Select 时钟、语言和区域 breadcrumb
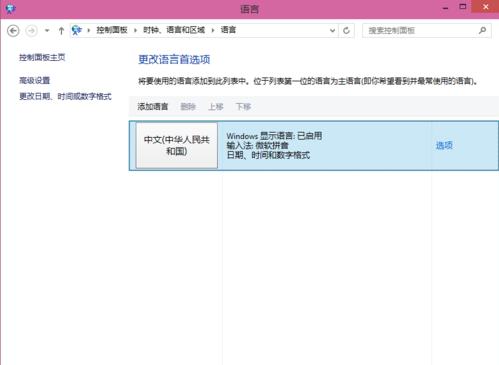The image size is (499, 365). (x=174, y=30)
